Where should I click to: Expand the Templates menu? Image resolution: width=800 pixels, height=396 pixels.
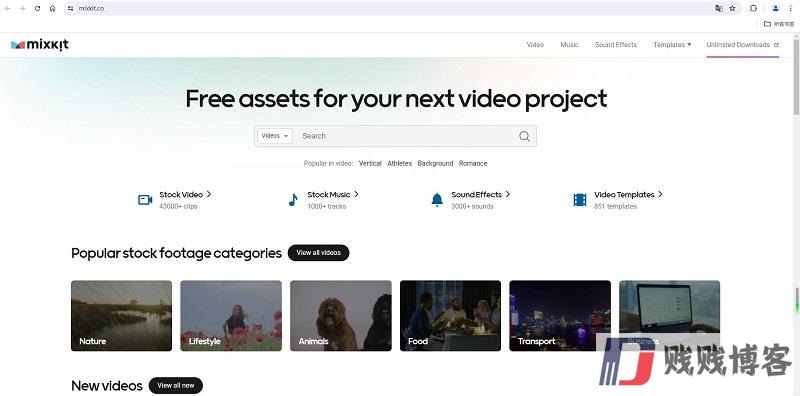[672, 45]
